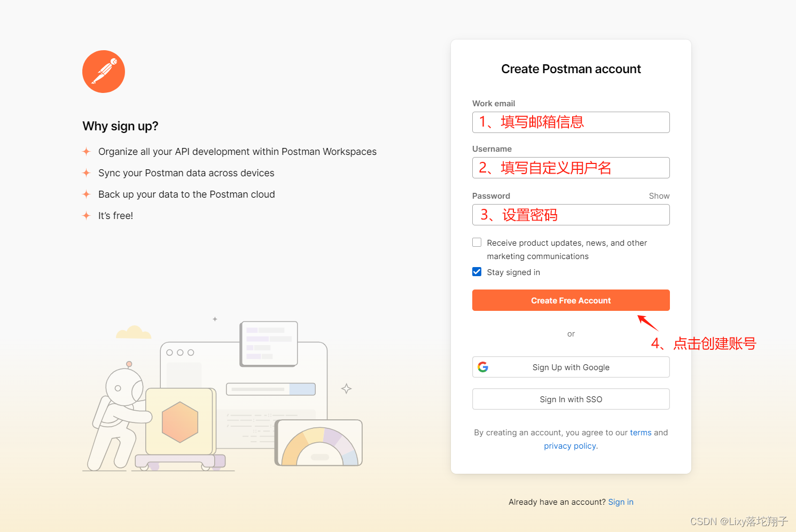This screenshot has width=796, height=532.
Task: Open the terms link
Action: (x=641, y=433)
